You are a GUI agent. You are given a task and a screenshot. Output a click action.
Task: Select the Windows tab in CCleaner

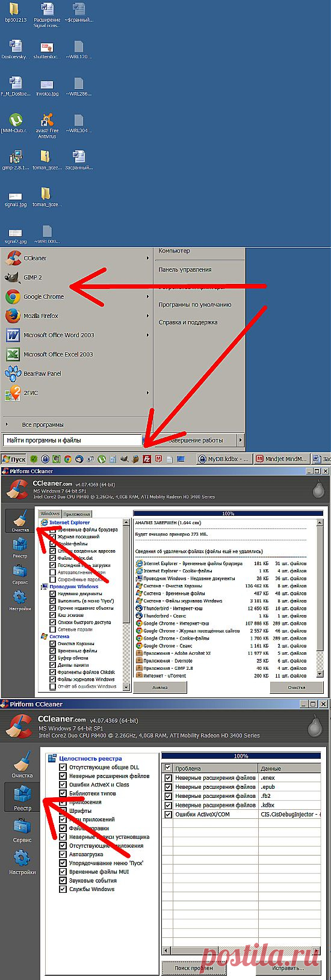[x=50, y=513]
